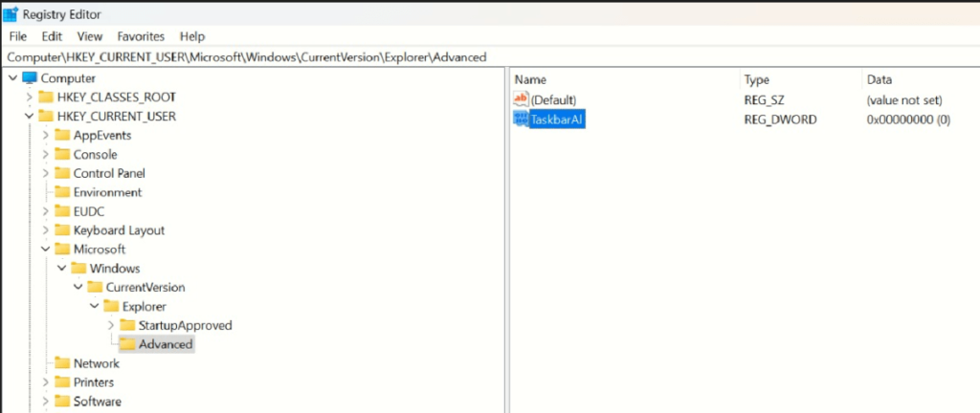This screenshot has width=980, height=413.
Task: Open the Favorites menu
Action: tap(142, 36)
